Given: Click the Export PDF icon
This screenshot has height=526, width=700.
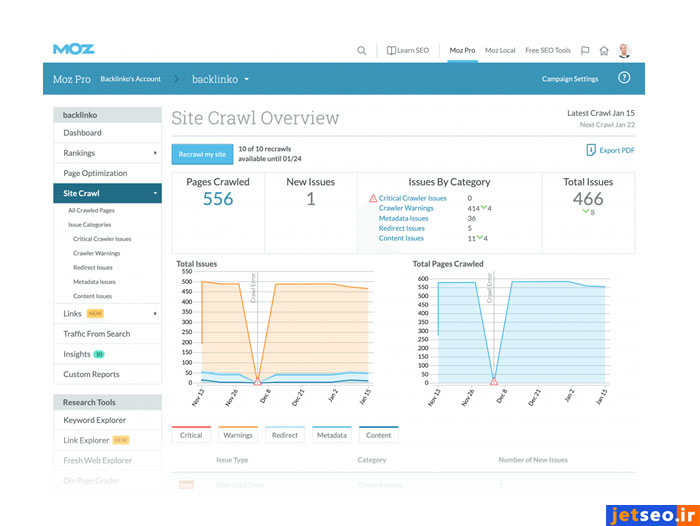Looking at the screenshot, I should (x=591, y=150).
